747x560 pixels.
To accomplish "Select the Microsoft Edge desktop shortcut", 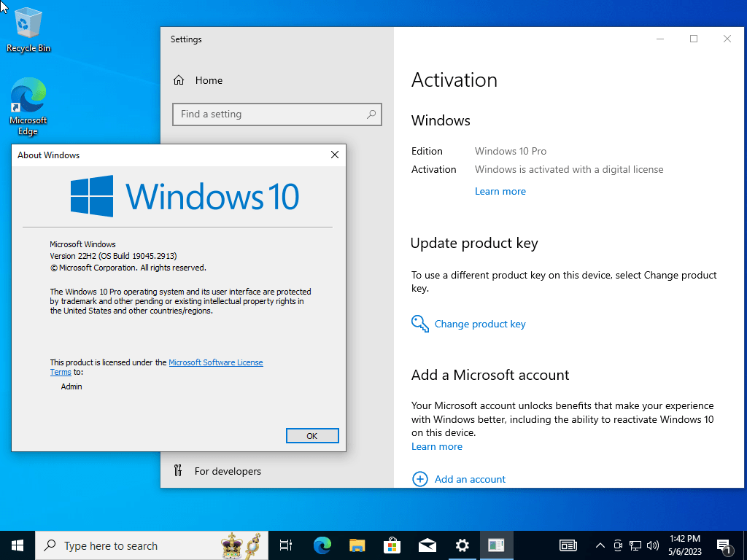I will pos(28,106).
